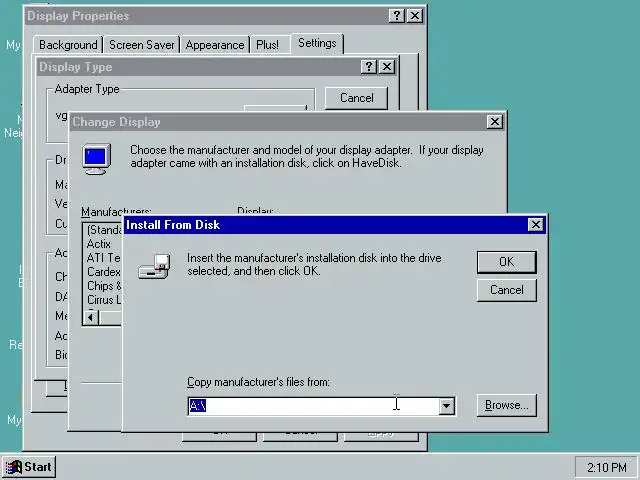Click OK in Install From Disk dialog
The image size is (640, 480).
coord(506,262)
